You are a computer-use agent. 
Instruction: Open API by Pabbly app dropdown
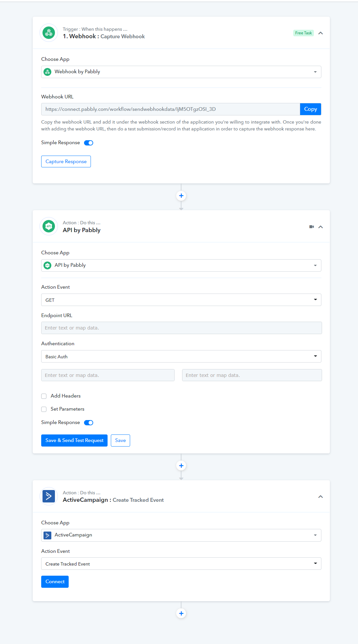(181, 265)
